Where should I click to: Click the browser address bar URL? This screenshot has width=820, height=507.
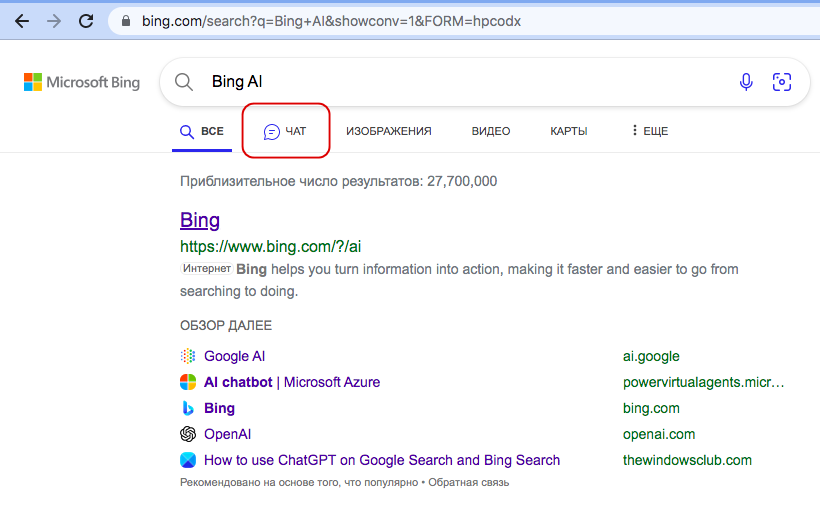tap(331, 21)
